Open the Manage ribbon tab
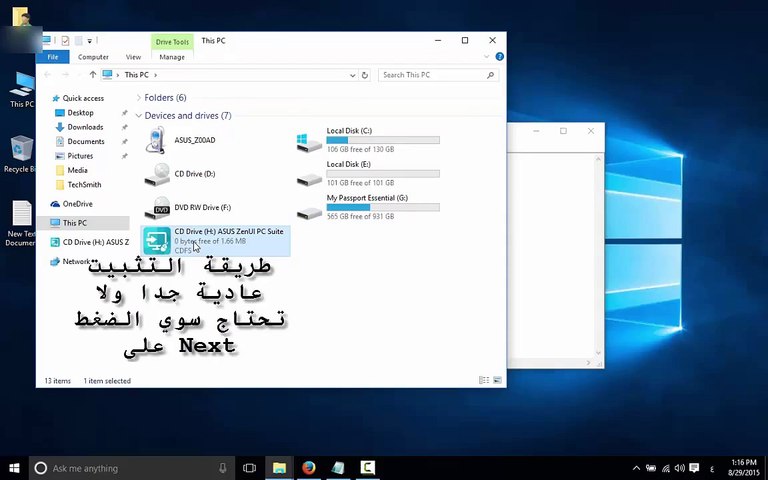The width and height of the screenshot is (768, 480). pos(172,57)
